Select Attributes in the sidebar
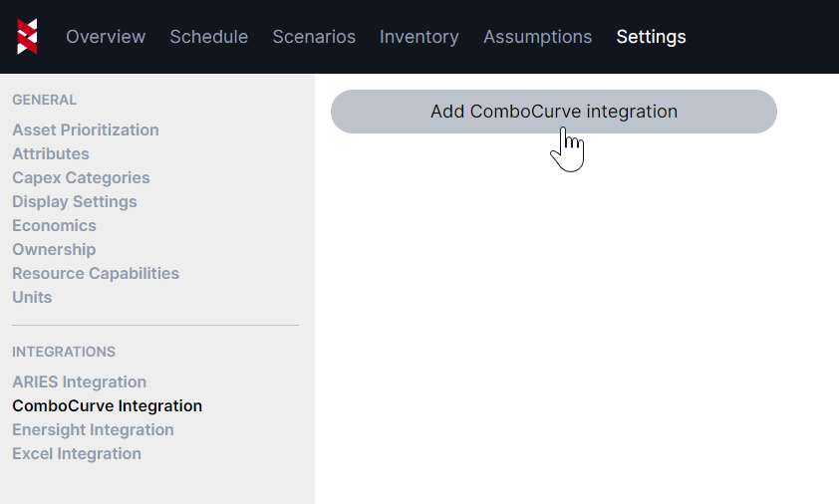Screen dimensions: 839x504 51,154
